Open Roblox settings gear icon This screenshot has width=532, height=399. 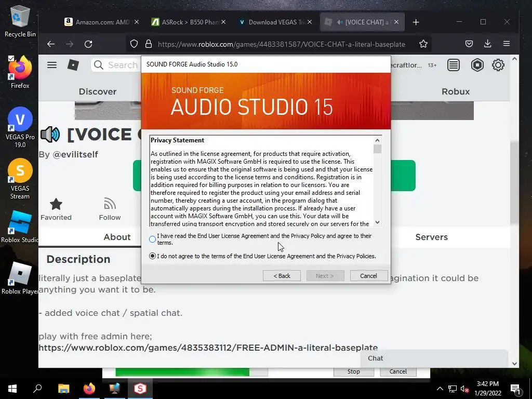coord(498,65)
